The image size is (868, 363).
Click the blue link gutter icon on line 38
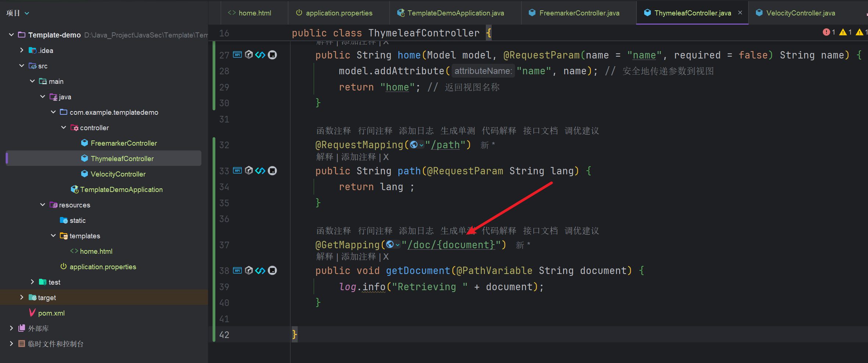260,271
